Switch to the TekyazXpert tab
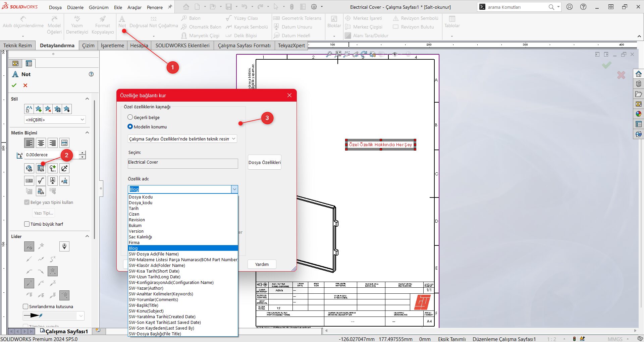Viewport: 644px width, 342px height. [291, 46]
